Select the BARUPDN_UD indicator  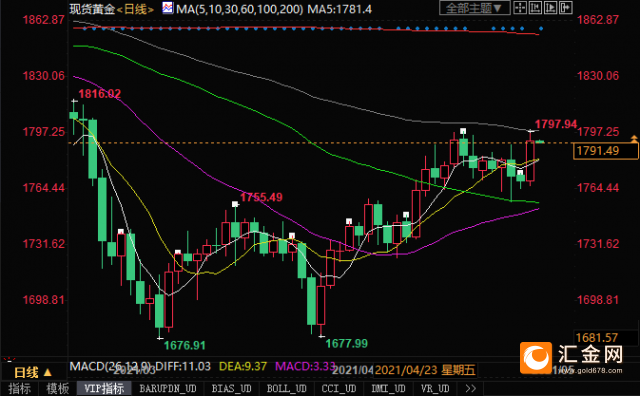click(x=167, y=388)
